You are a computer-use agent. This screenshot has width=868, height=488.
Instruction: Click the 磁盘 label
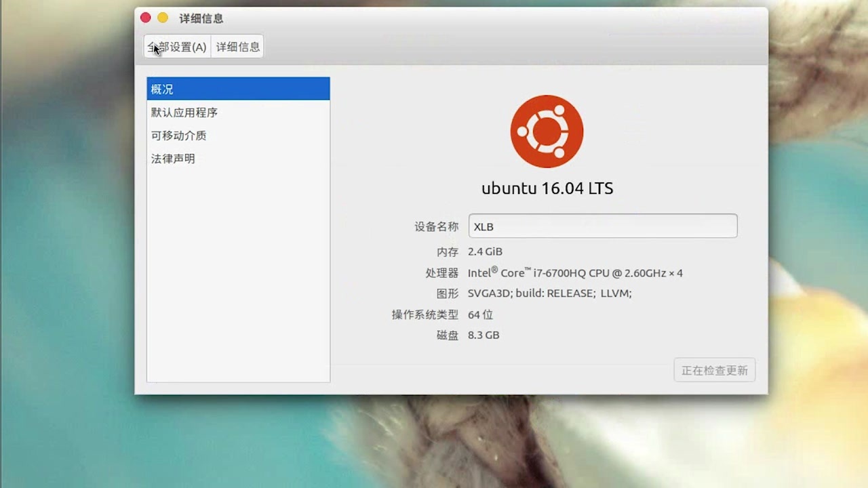pos(448,335)
